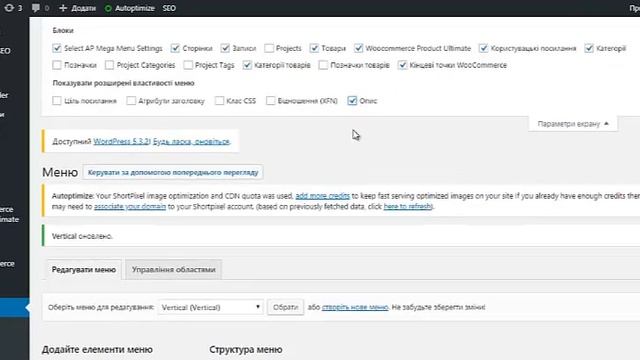Viewport: 640px width, 360px height.
Task: Enable the Позначки checkbox
Action: click(57, 65)
